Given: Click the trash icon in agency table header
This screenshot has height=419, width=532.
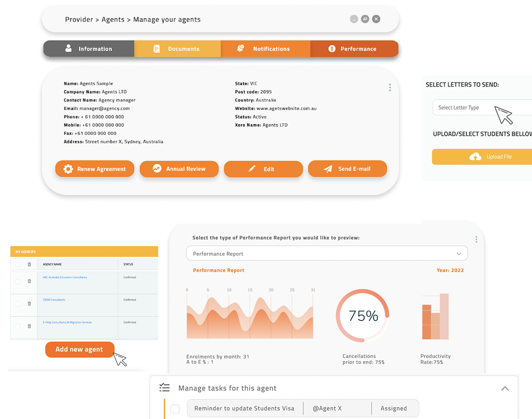Looking at the screenshot, I should [x=29, y=264].
